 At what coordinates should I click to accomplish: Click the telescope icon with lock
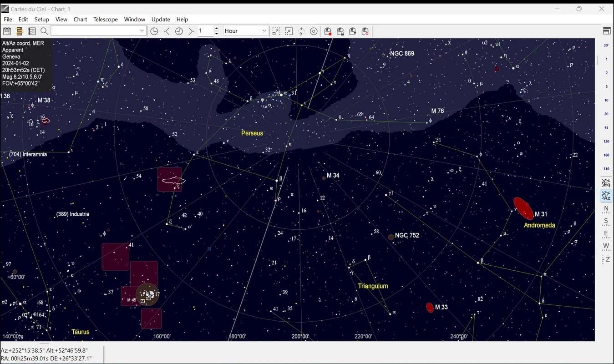[340, 31]
